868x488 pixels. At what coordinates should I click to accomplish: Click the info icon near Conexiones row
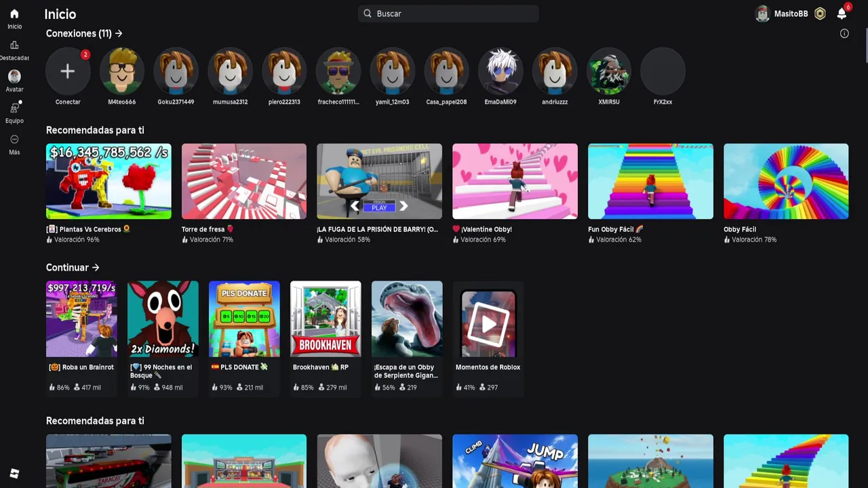point(844,33)
